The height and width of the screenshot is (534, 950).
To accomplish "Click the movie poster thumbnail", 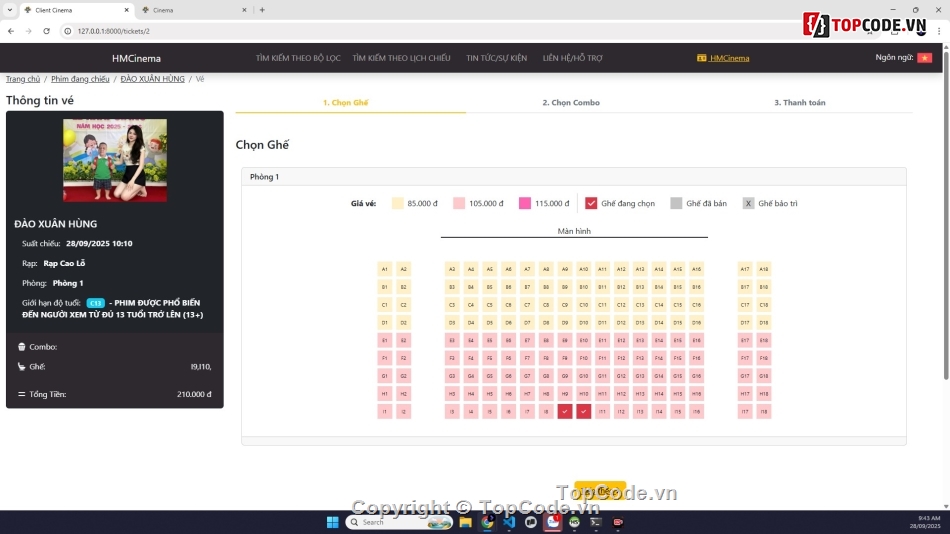I will pyautogui.click(x=115, y=160).
